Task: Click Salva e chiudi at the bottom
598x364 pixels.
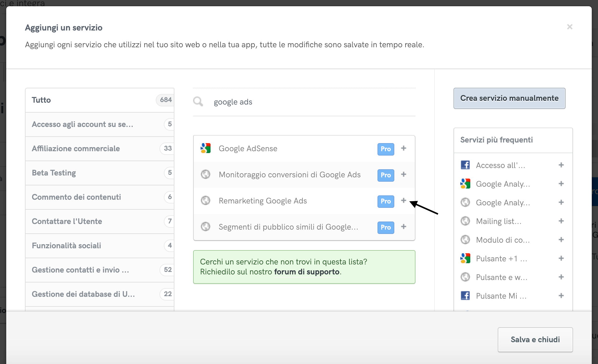Action: tap(535, 339)
